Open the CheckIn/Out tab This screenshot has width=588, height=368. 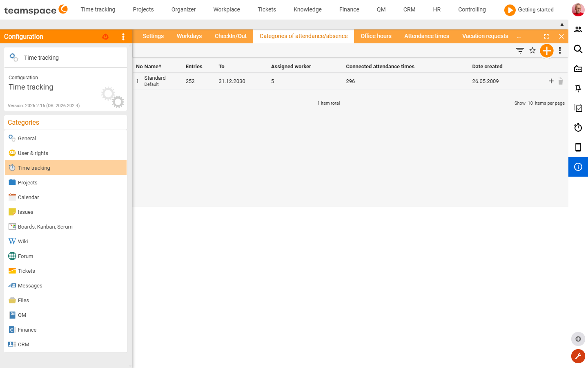pyautogui.click(x=231, y=36)
